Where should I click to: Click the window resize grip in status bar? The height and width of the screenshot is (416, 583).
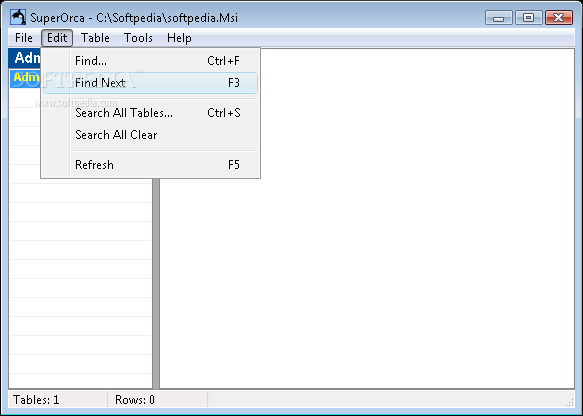point(569,402)
